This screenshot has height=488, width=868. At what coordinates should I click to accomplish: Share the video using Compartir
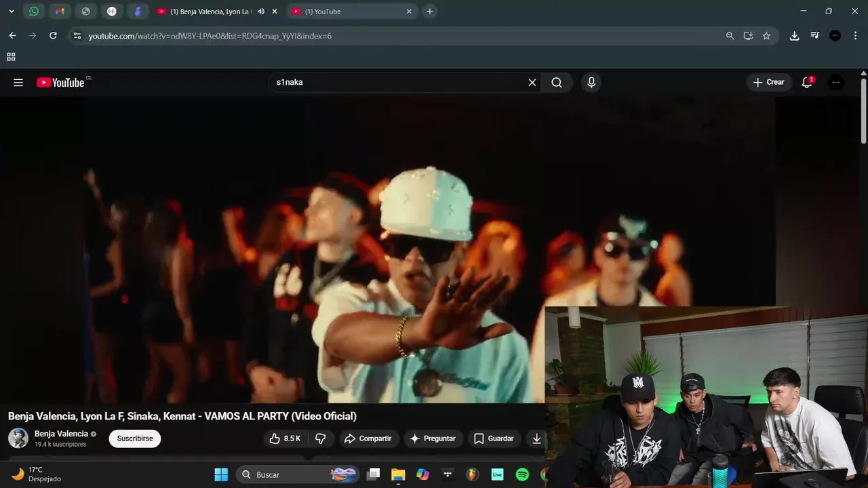pos(368,439)
